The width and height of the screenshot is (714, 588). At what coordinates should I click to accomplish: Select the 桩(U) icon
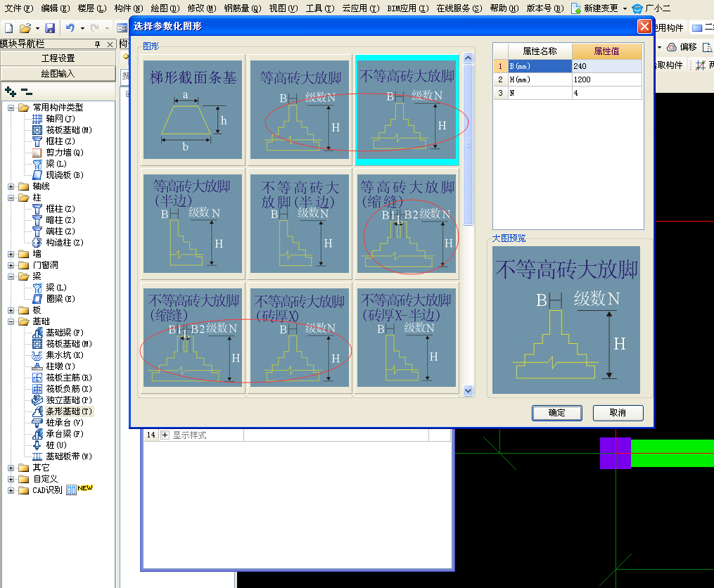(37, 445)
